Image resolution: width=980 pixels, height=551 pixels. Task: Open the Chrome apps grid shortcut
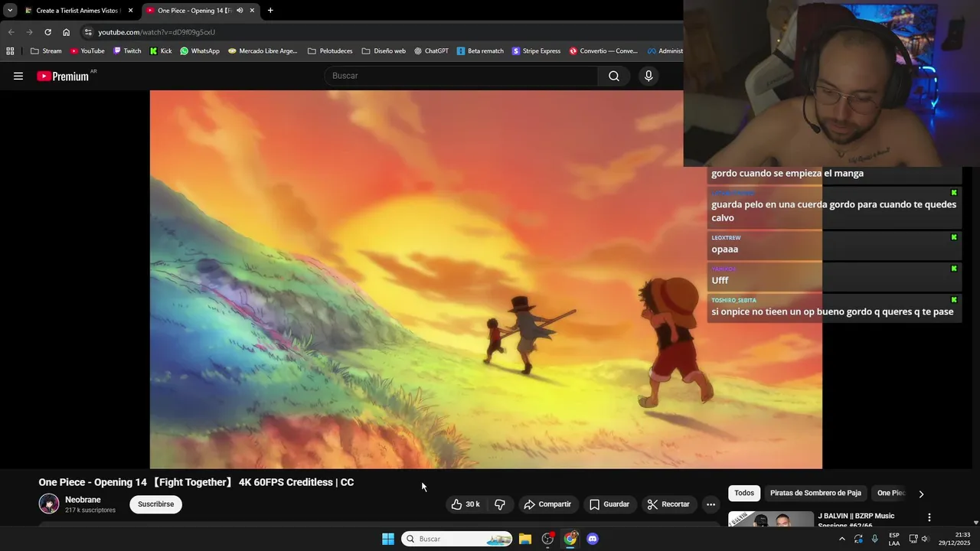point(10,51)
